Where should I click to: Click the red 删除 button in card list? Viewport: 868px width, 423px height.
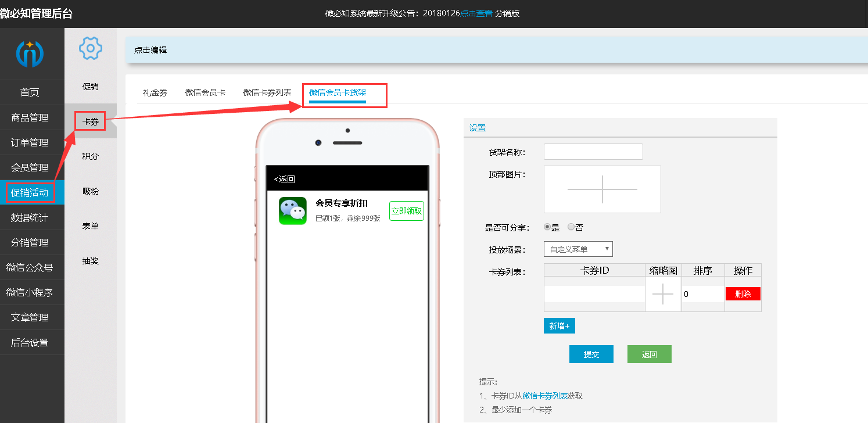[x=743, y=293]
